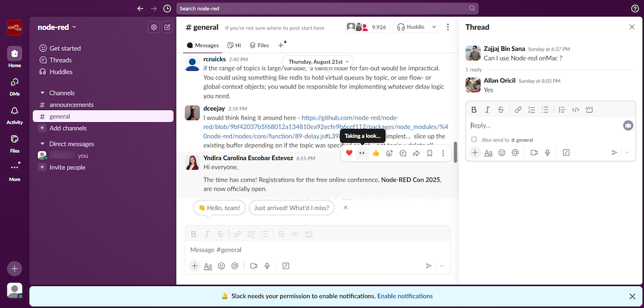React with eyes 'Taking a look' emoji

coord(362,153)
